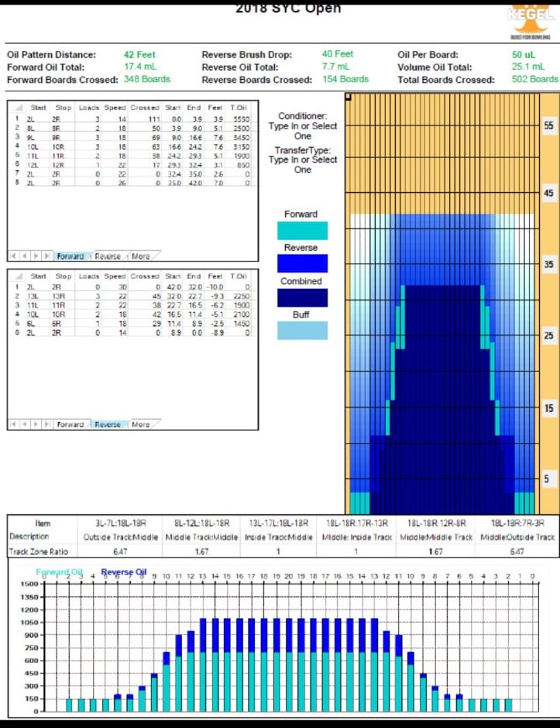Click the '18L-18R:17R-13R' item cell
560x728 pixels.
357,524
